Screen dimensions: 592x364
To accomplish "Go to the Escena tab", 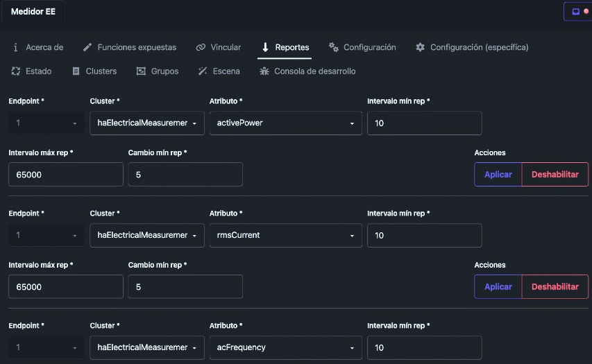I will point(219,71).
